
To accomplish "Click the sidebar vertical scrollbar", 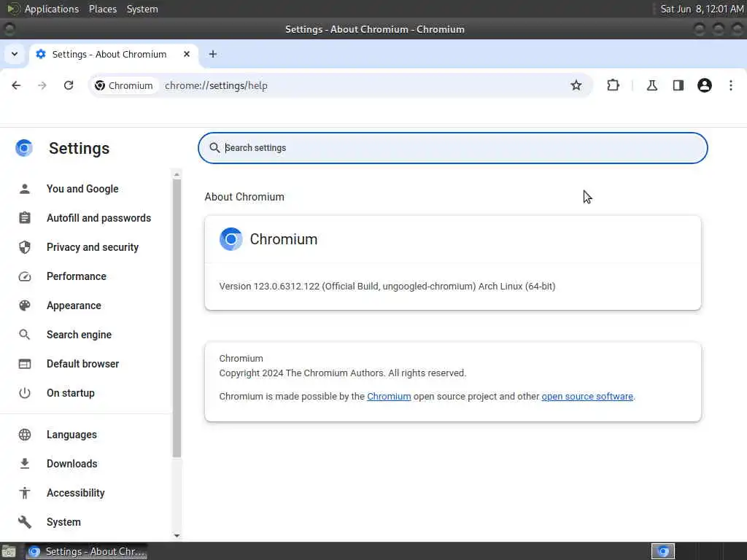I will click(x=177, y=318).
